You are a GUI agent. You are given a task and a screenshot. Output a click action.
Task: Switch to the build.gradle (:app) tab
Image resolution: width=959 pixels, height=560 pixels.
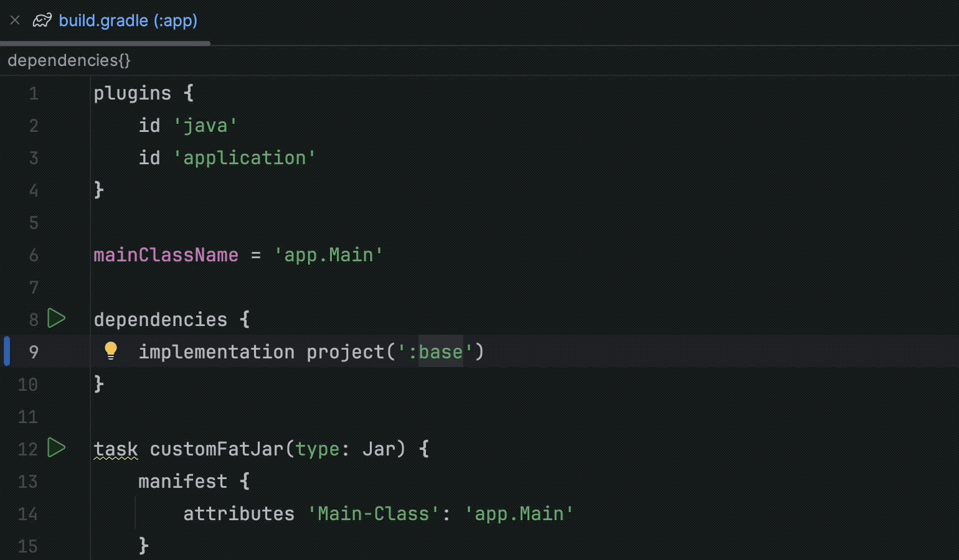[127, 20]
